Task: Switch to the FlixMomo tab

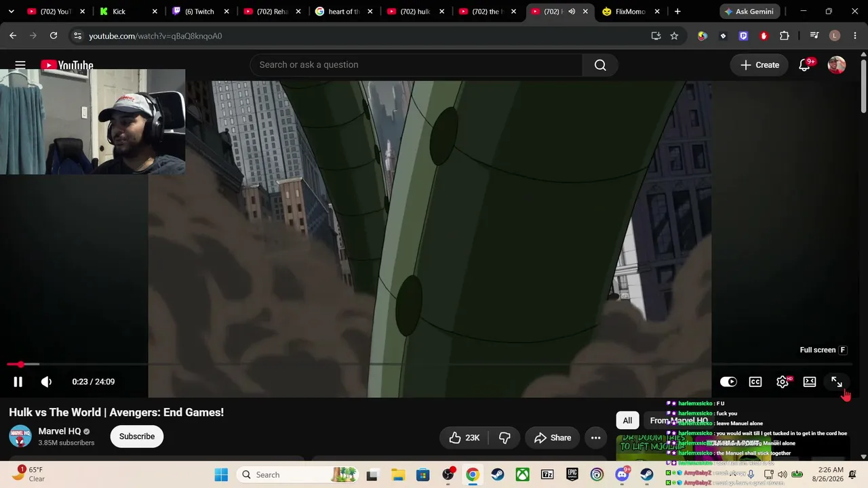Action: tap(630, 12)
